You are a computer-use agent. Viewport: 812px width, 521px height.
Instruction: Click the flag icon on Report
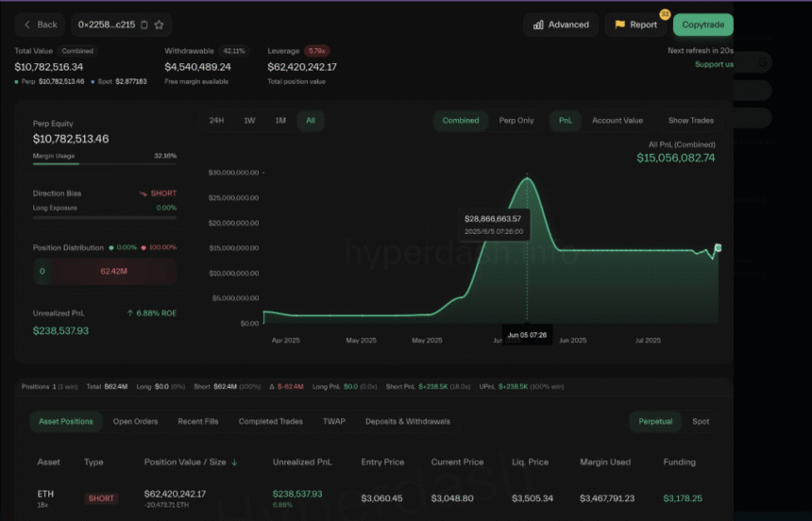tap(620, 25)
